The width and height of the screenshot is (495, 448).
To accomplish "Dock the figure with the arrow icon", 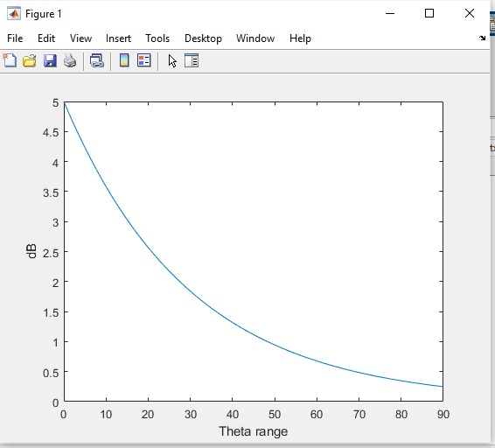I will pyautogui.click(x=482, y=38).
